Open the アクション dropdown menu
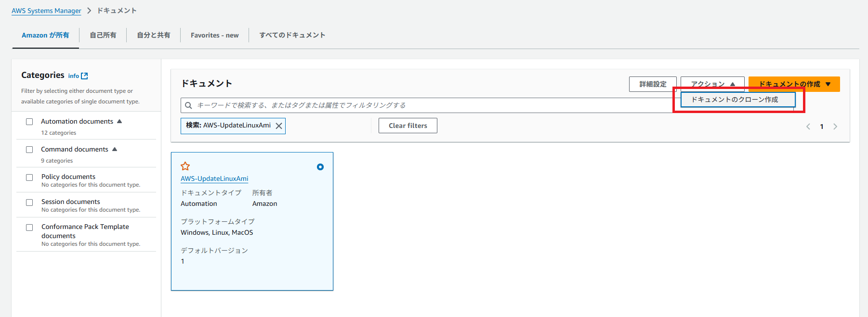The height and width of the screenshot is (317, 868). point(712,84)
